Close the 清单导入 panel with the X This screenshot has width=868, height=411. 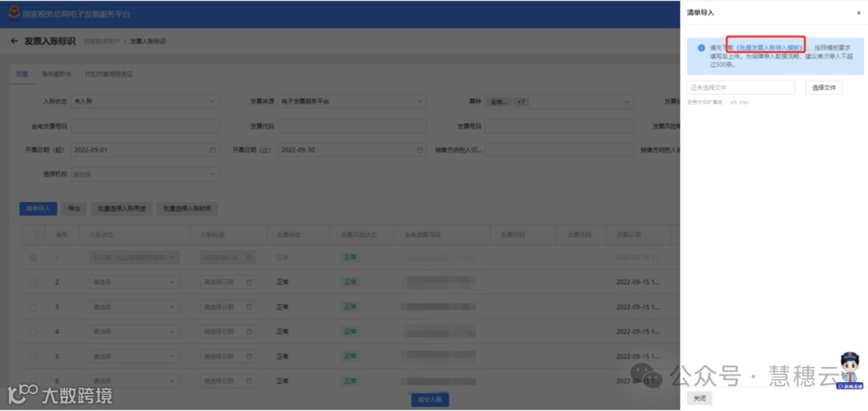858,13
